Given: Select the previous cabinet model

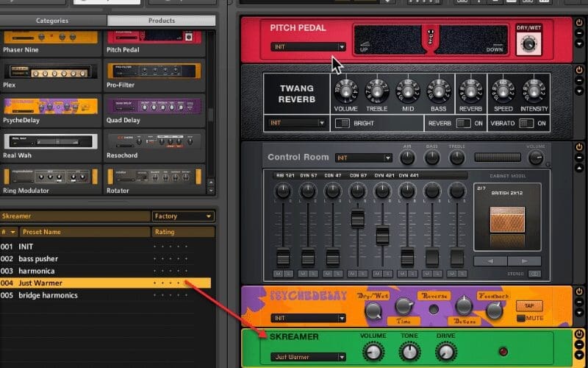Looking at the screenshot, I should [490, 261].
